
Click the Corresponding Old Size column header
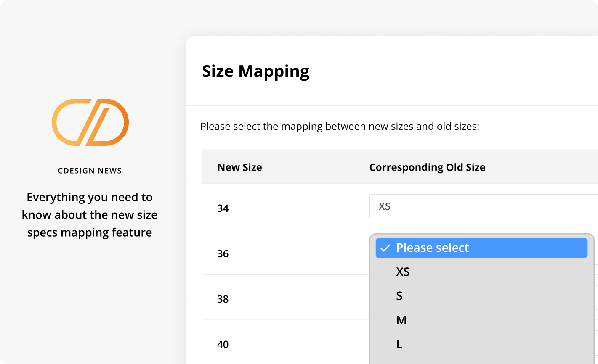427,167
